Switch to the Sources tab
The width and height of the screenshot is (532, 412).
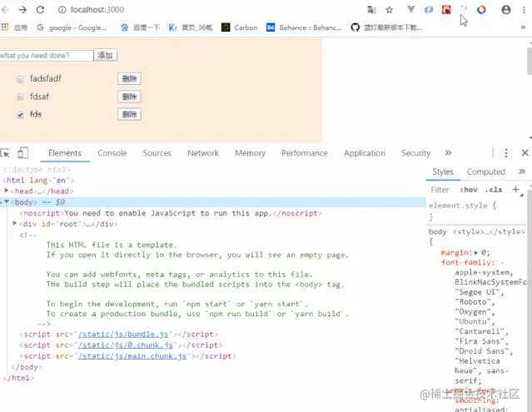pyautogui.click(x=157, y=153)
